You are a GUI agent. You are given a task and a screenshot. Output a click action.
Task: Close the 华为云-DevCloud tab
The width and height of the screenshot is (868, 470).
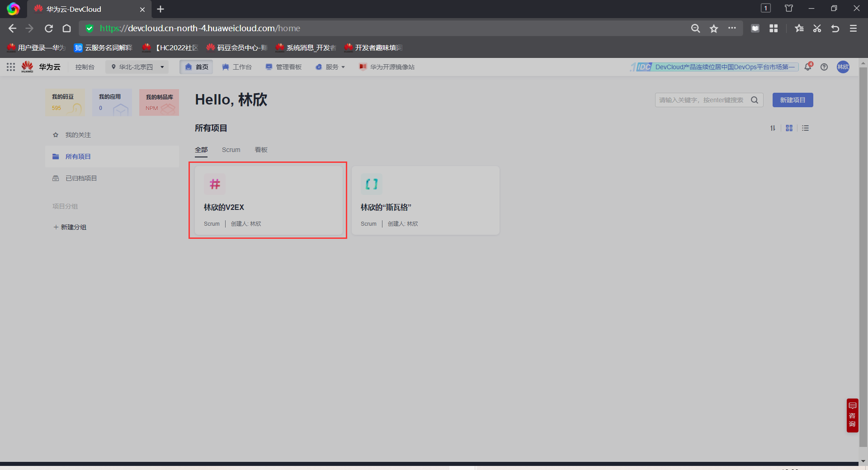click(142, 9)
